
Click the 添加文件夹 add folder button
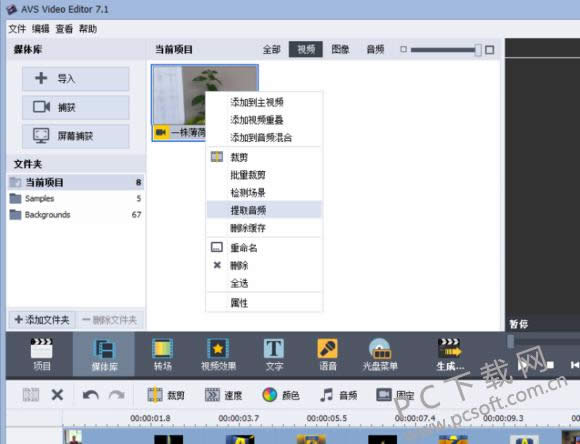pyautogui.click(x=42, y=320)
